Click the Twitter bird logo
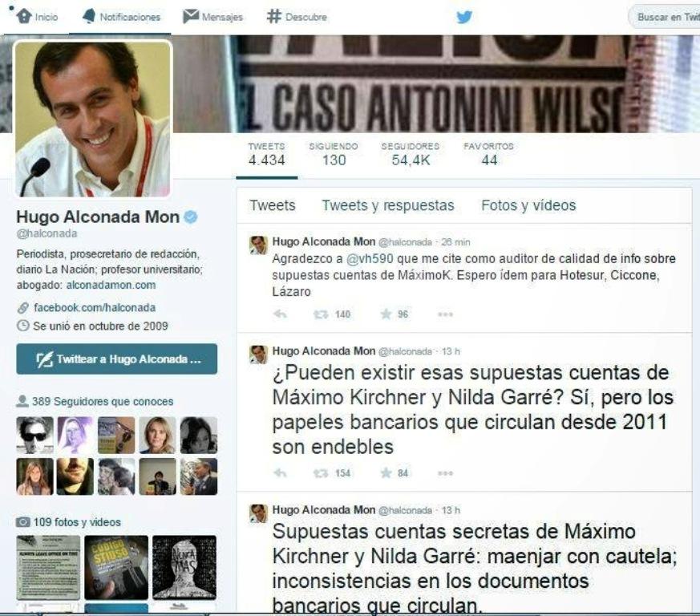The image size is (700, 616). [x=464, y=17]
